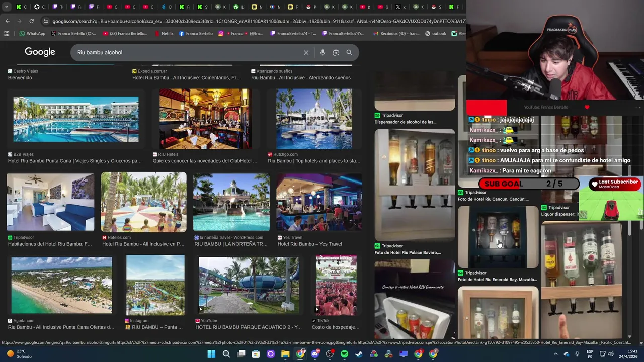644x362 pixels.
Task: Open File Explorer from taskbar
Action: pyautogui.click(x=285, y=354)
